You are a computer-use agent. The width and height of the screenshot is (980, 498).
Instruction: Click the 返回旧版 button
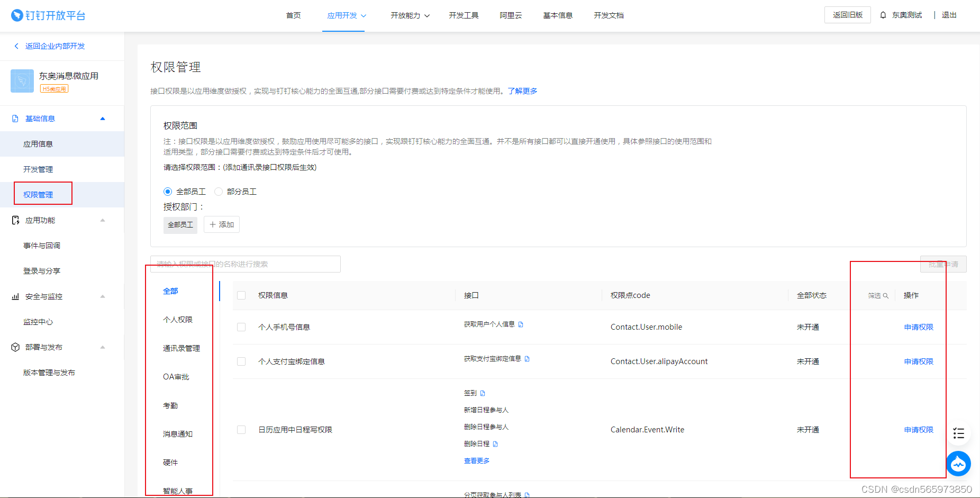(x=848, y=15)
